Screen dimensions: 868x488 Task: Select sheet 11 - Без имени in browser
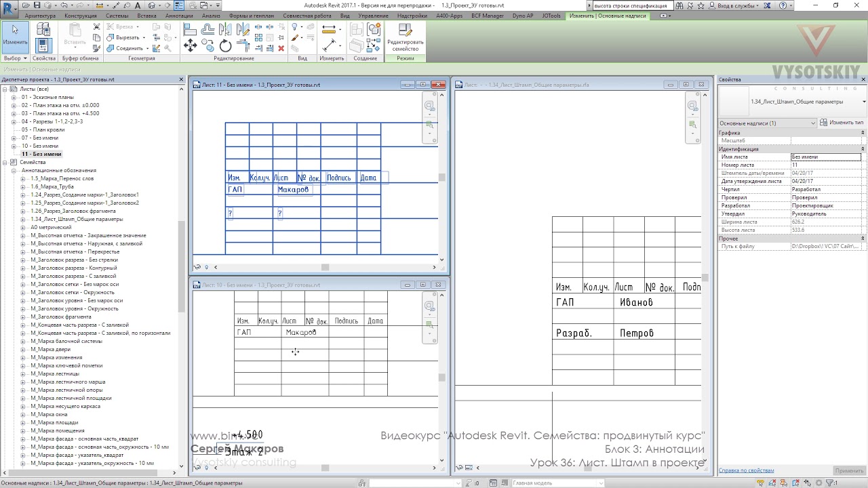pyautogui.click(x=41, y=154)
